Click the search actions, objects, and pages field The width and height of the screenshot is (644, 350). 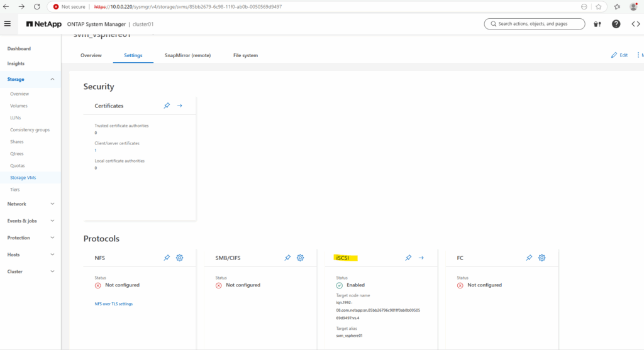535,24
